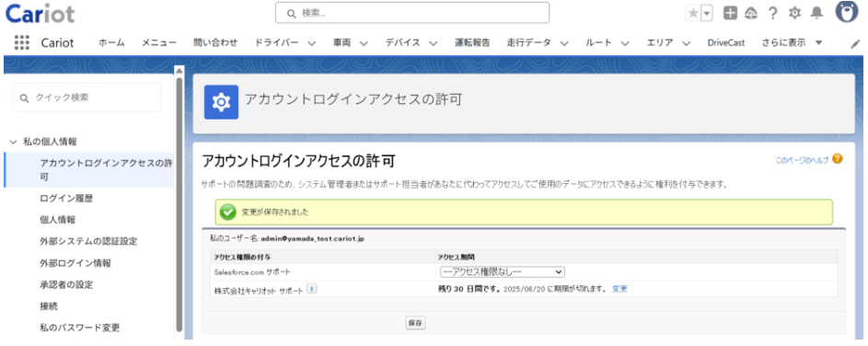This screenshot has width=868, height=346.
Task: Expand the エリア tab chevron
Action: [x=686, y=43]
